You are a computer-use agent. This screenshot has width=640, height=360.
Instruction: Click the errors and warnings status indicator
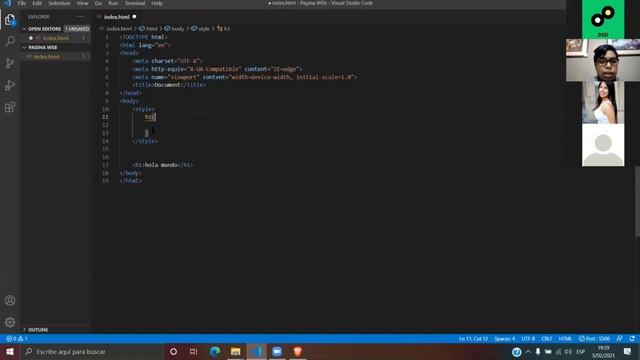pos(16,339)
